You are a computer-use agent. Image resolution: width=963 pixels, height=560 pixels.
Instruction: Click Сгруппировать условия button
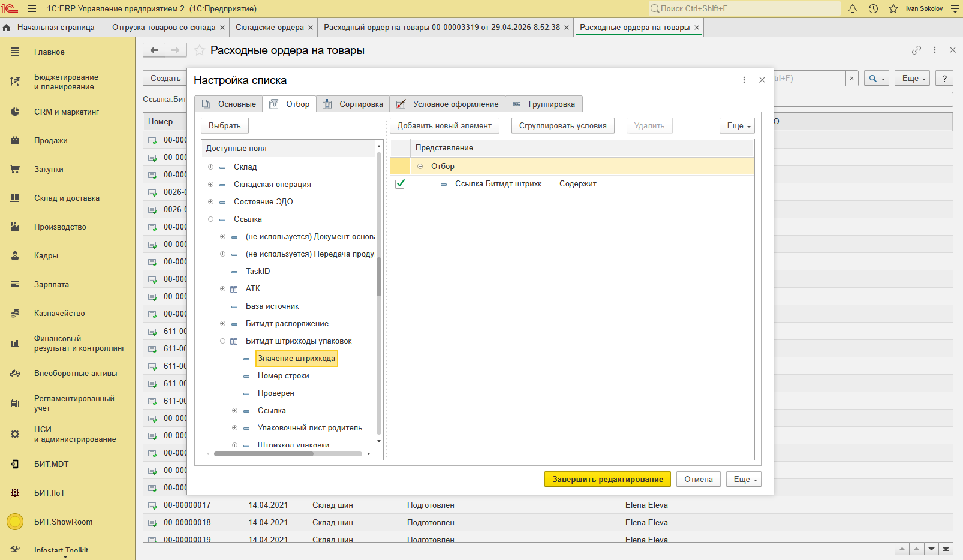pos(563,126)
